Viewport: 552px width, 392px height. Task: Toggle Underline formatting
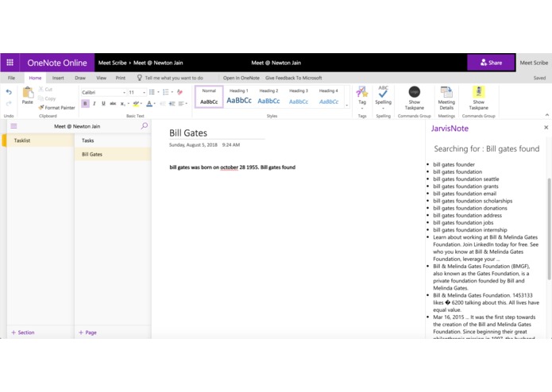[x=103, y=103]
